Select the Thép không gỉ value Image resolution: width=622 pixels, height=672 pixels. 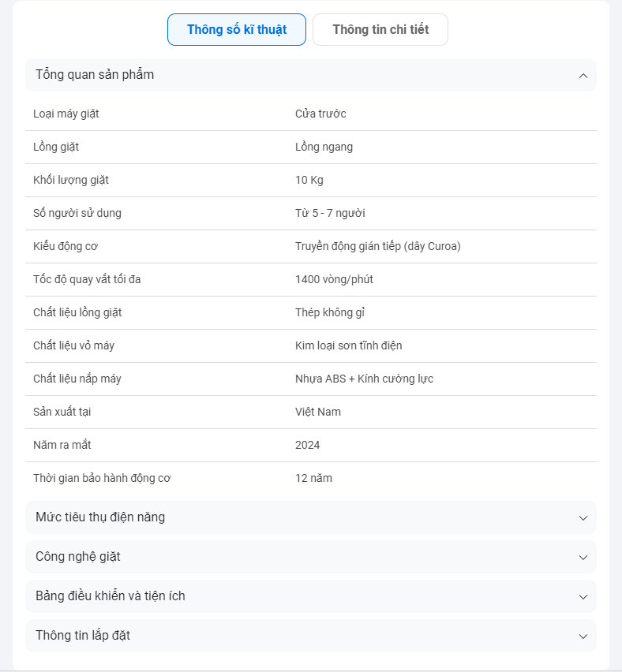(x=330, y=312)
